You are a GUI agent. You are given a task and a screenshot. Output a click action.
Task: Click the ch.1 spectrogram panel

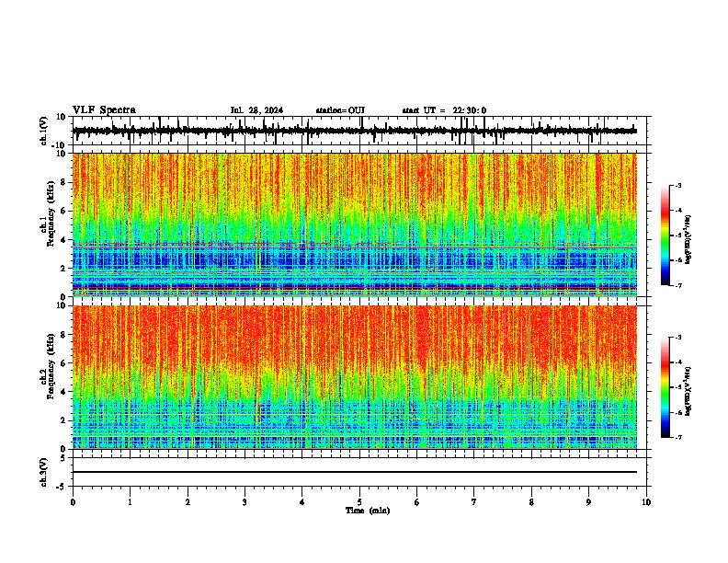point(355,224)
